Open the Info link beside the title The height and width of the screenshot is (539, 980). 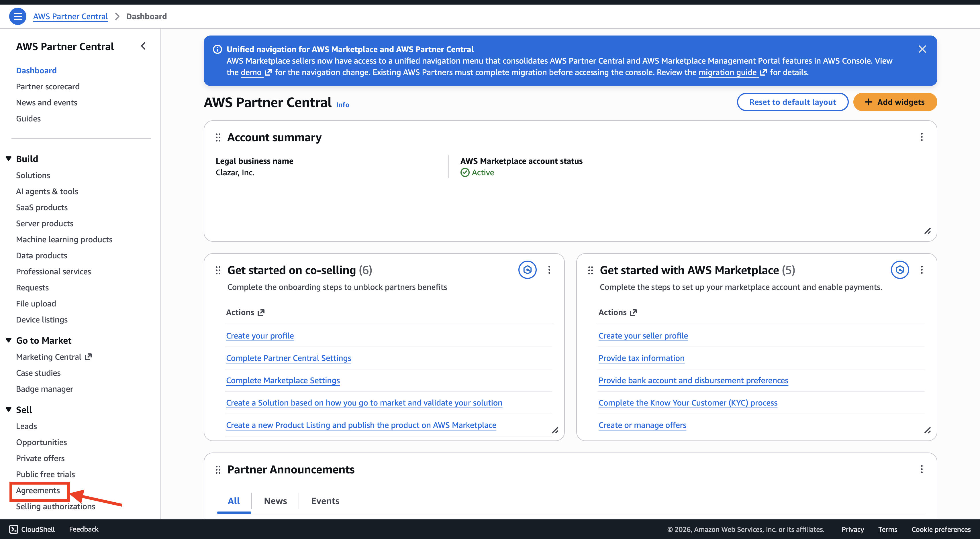click(342, 105)
